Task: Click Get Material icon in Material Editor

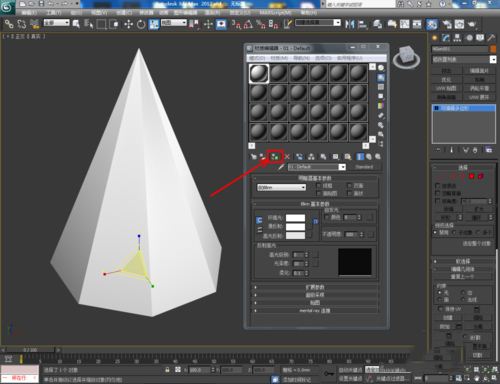Action: click(254, 156)
